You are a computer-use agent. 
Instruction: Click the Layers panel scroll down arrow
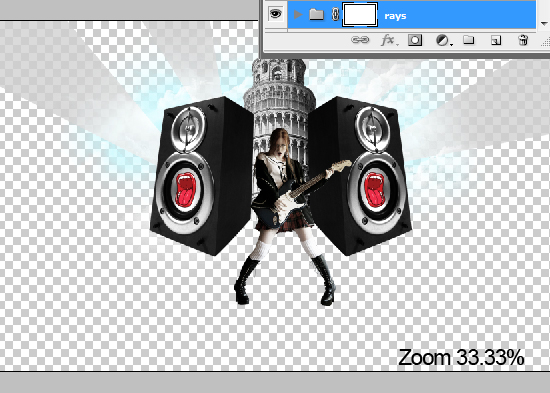click(x=544, y=24)
